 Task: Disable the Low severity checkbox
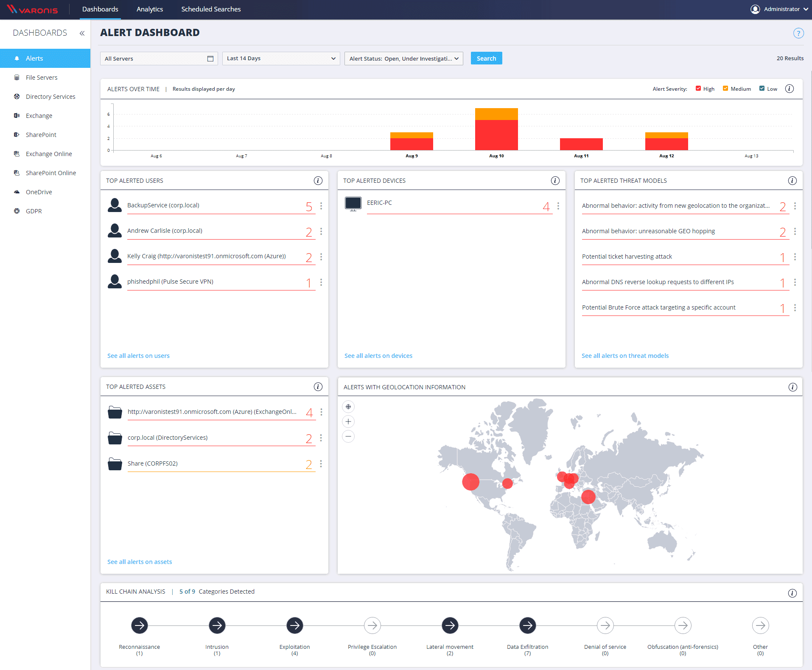(762, 89)
